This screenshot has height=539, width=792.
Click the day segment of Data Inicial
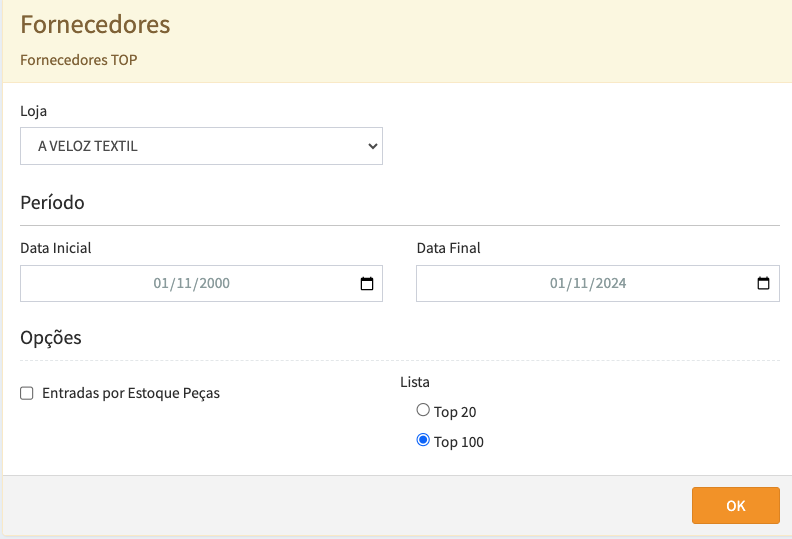[x=161, y=284]
